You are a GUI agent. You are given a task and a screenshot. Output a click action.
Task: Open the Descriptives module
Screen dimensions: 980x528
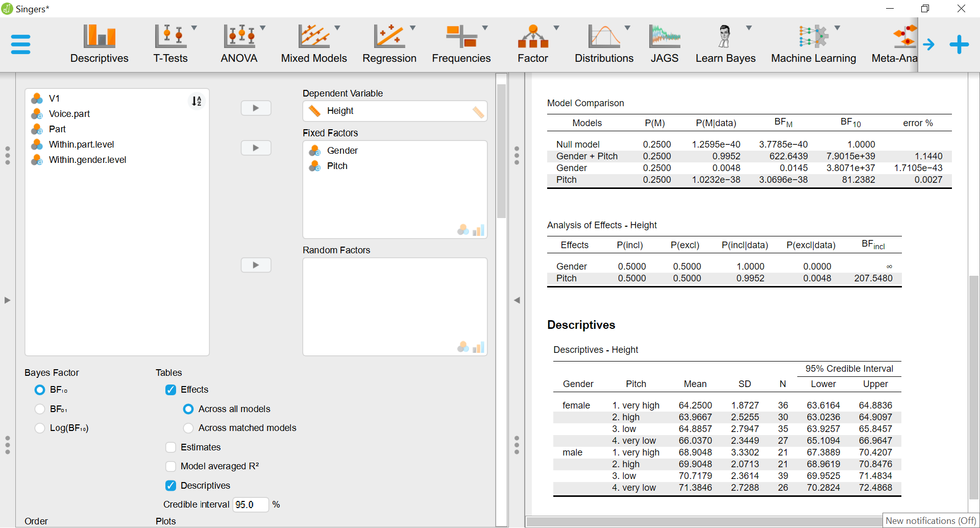(100, 44)
